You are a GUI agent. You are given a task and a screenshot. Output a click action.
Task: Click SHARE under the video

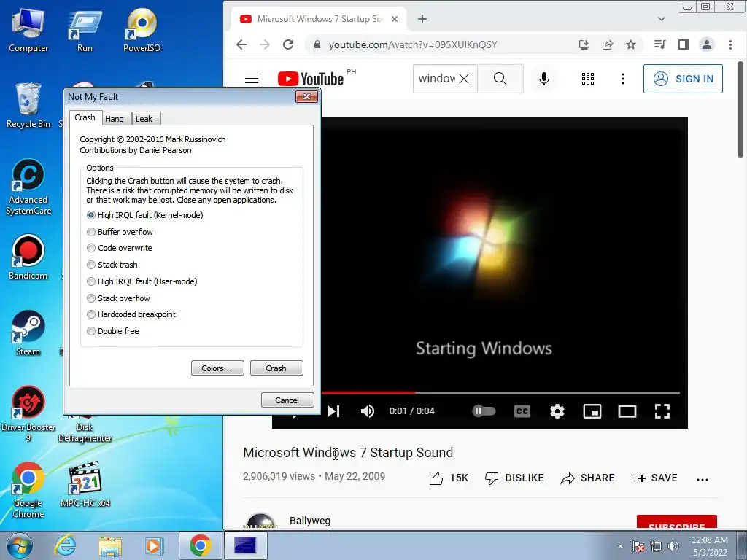click(587, 478)
